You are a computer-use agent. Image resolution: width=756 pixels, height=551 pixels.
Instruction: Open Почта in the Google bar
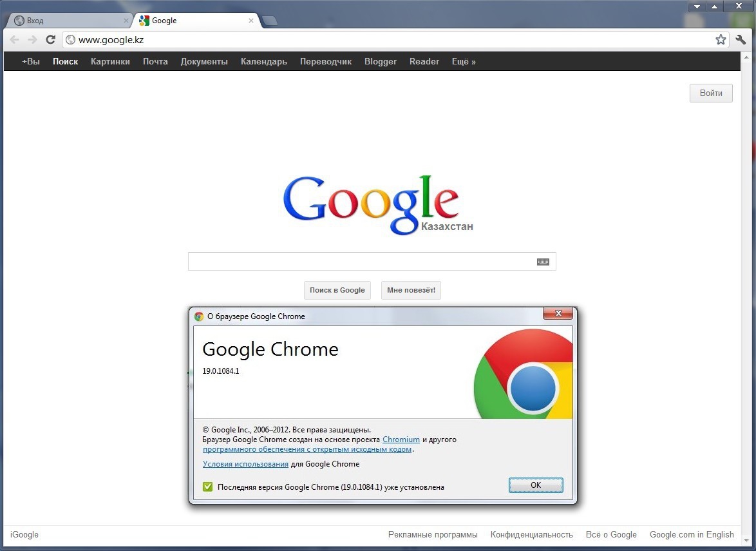tap(155, 62)
